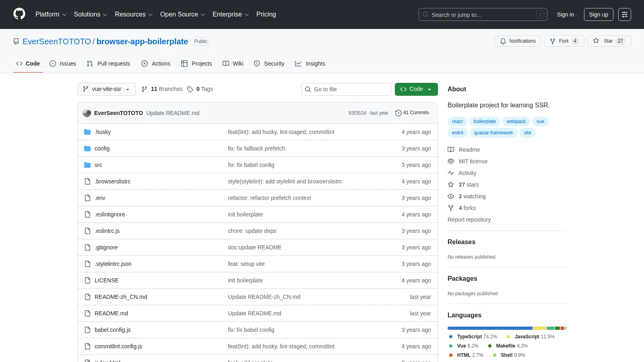This screenshot has width=644, height=362.
Task: Click commit hash 83f352d
Action: click(357, 113)
